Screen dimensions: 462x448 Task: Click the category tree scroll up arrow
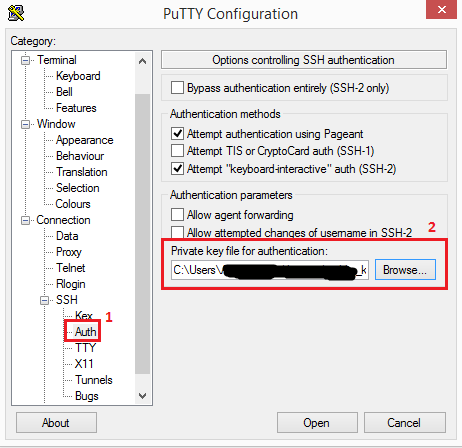pos(143,61)
